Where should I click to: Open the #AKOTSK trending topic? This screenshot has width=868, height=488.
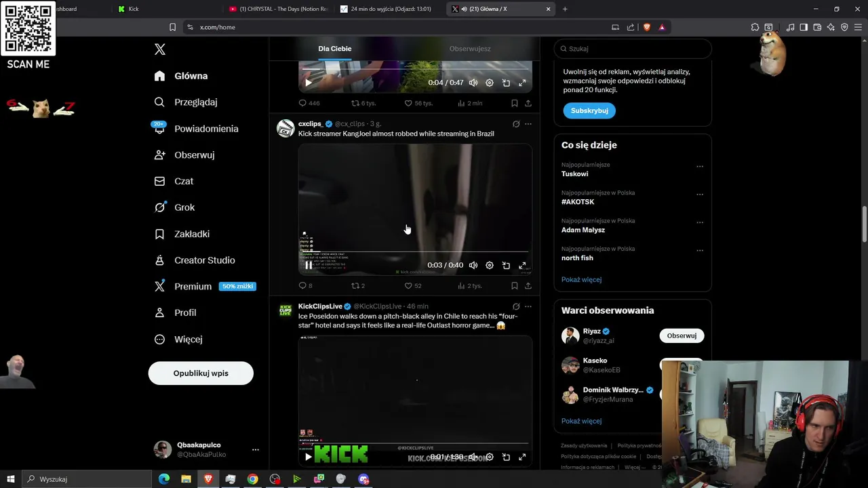pyautogui.click(x=578, y=202)
